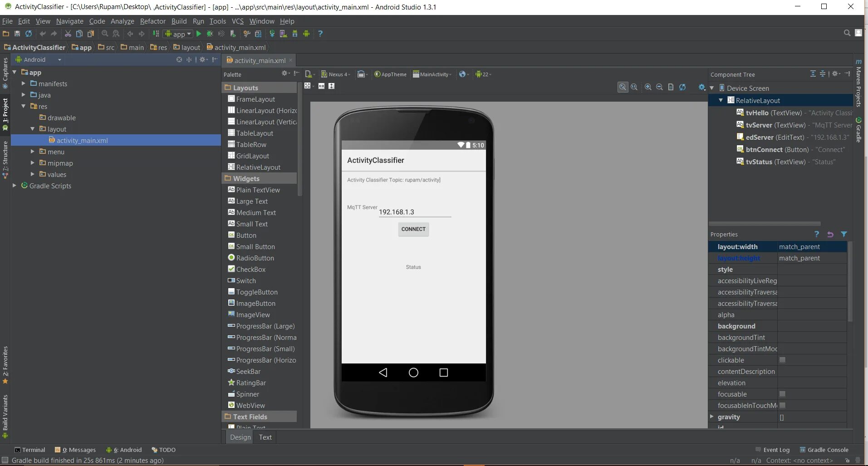This screenshot has height=466, width=868.
Task: Open the app run configuration dropdown
Action: point(178,34)
